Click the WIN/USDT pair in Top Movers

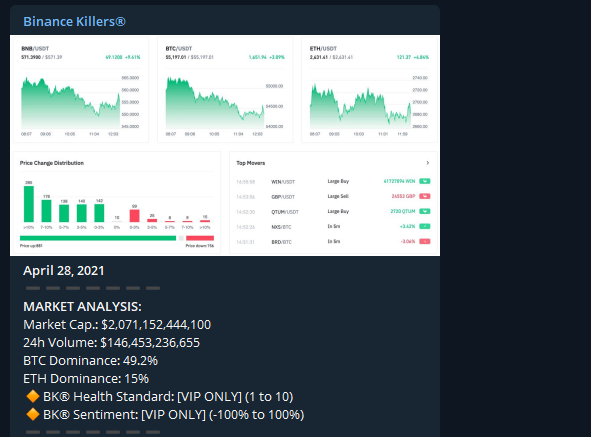pos(283,182)
